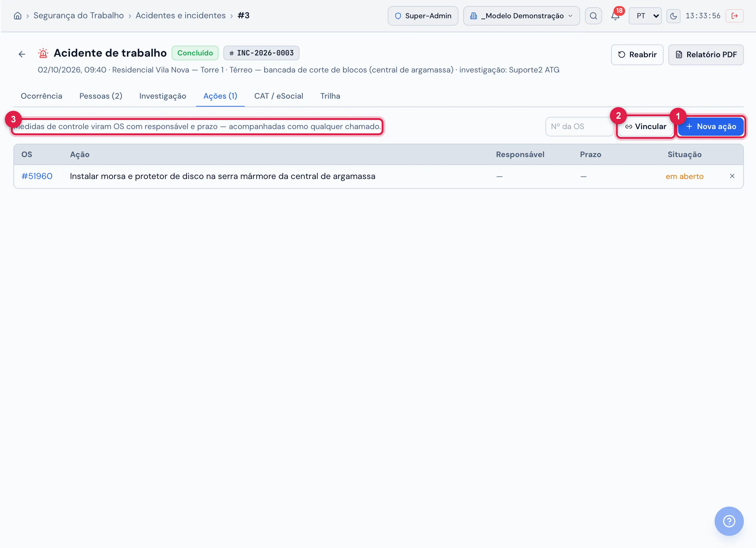The width and height of the screenshot is (756, 548).
Task: Click the Situação column header
Action: pos(684,155)
